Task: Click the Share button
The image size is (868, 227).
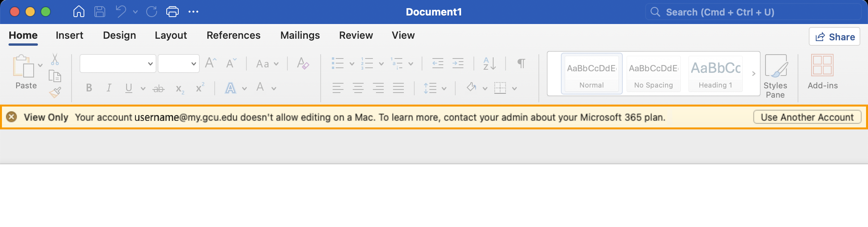Action: point(835,37)
